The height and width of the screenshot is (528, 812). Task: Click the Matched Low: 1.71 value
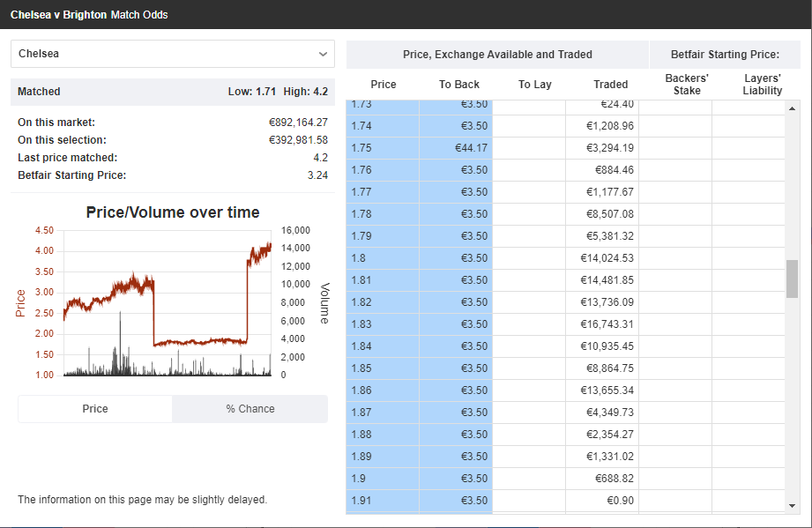point(251,92)
